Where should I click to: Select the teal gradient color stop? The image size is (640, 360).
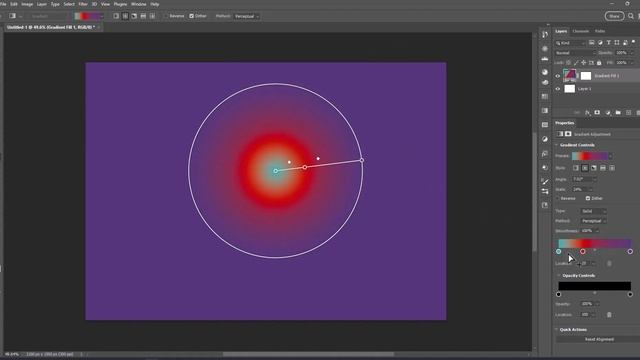(559, 251)
